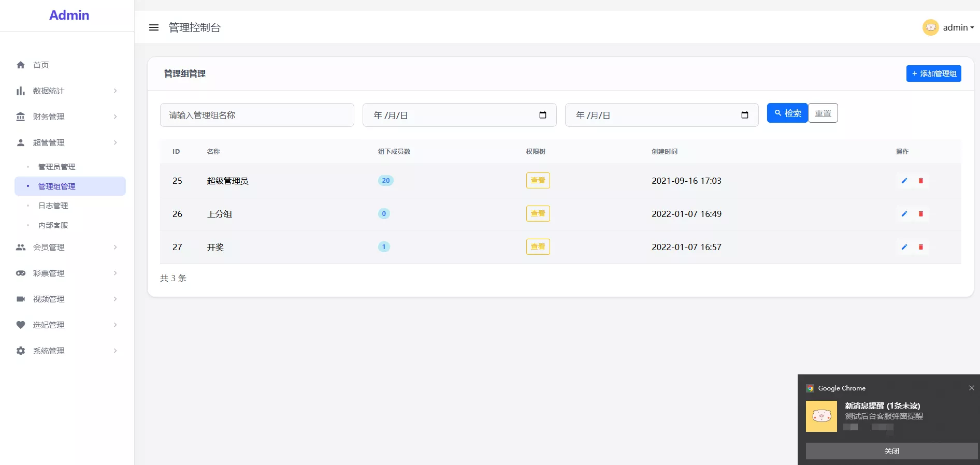The height and width of the screenshot is (465, 980).
Task: Open calendar picker on first date field
Action: (542, 115)
